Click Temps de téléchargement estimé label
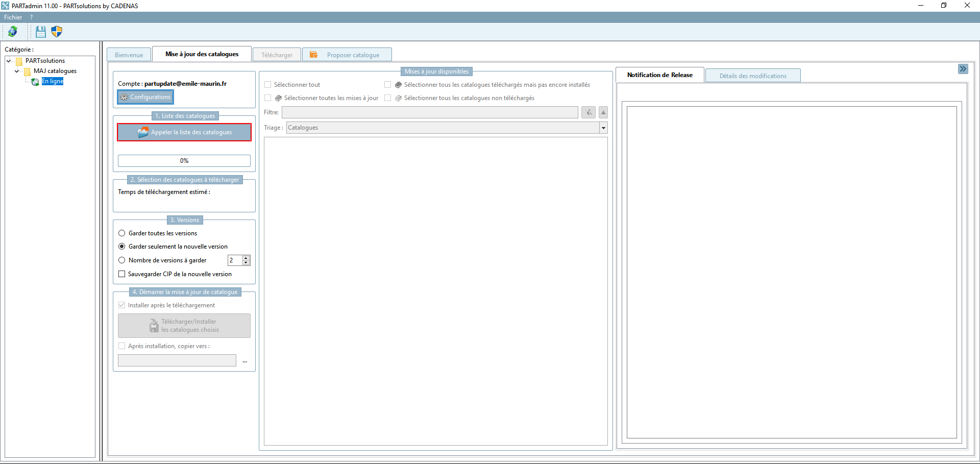 pos(164,192)
